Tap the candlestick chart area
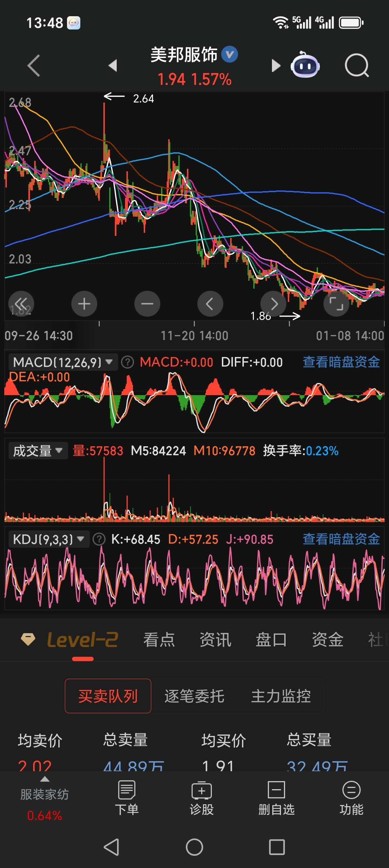 [194, 206]
